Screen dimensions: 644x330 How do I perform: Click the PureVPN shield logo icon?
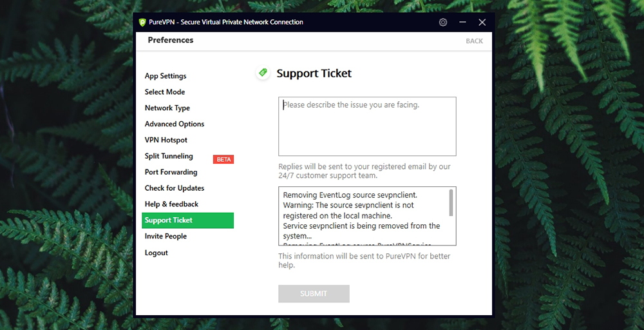coord(142,22)
